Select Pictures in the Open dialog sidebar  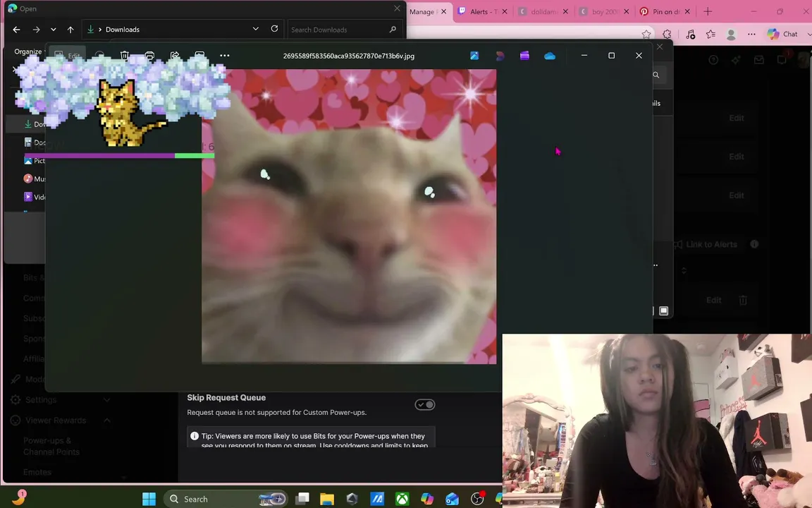[x=35, y=161]
